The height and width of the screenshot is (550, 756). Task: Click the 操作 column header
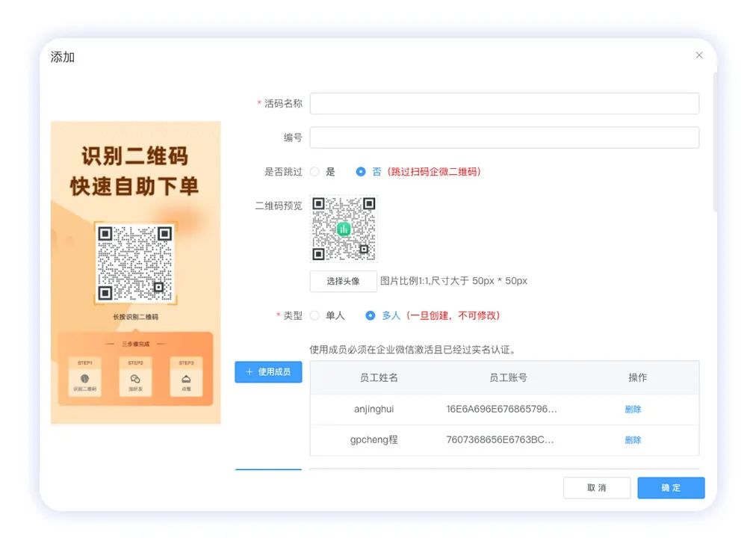click(637, 378)
